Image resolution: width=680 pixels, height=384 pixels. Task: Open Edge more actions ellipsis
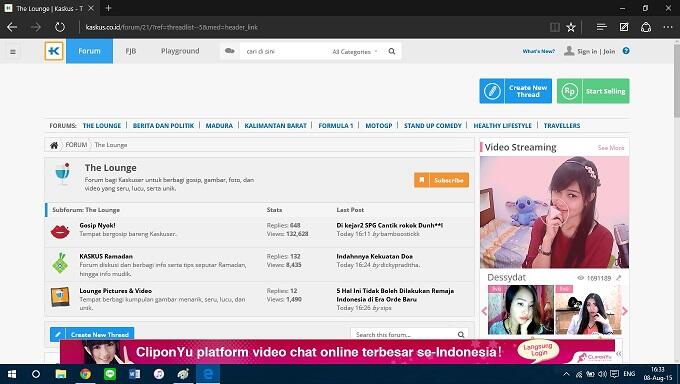(668, 27)
